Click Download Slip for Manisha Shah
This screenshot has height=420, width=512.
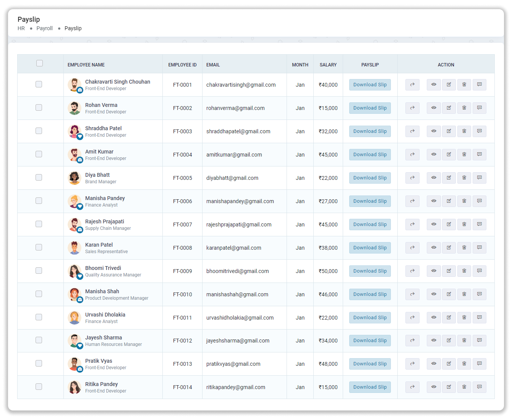(x=369, y=294)
